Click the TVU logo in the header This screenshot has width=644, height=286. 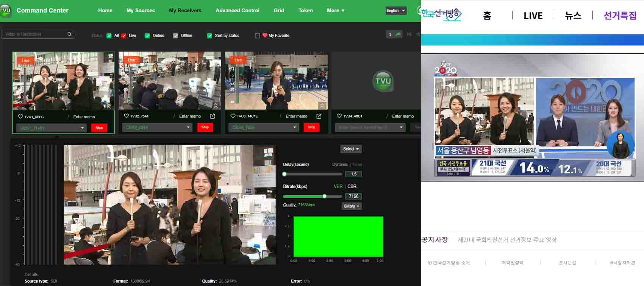pos(6,10)
